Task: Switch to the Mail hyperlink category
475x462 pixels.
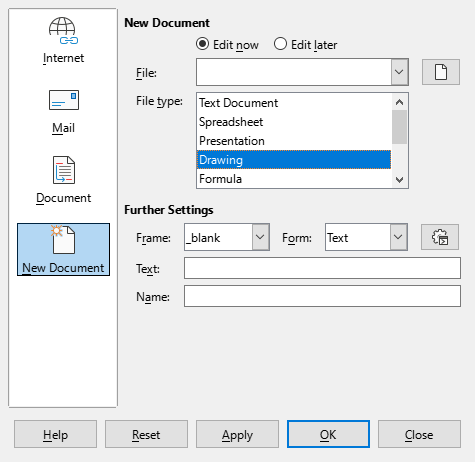Action: coord(63,112)
